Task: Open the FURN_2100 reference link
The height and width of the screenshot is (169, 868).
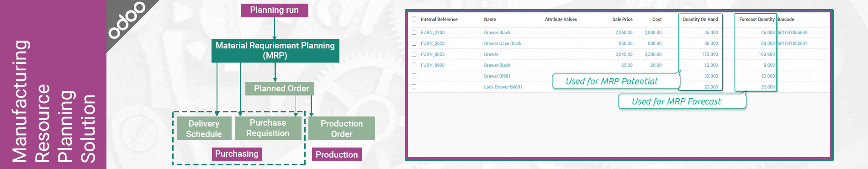Action: coord(433,32)
